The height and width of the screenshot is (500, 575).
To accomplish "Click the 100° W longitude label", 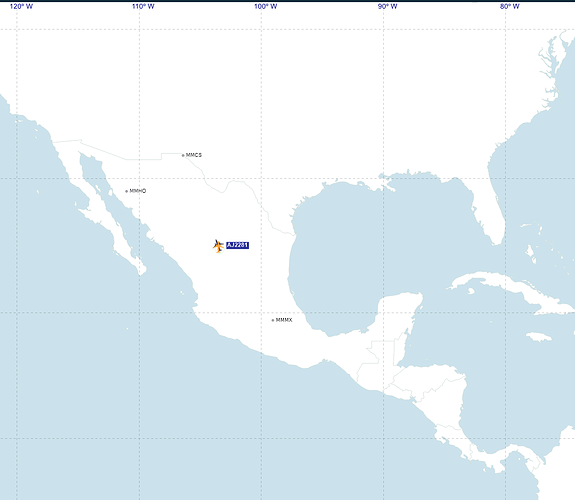I will coord(265,6).
